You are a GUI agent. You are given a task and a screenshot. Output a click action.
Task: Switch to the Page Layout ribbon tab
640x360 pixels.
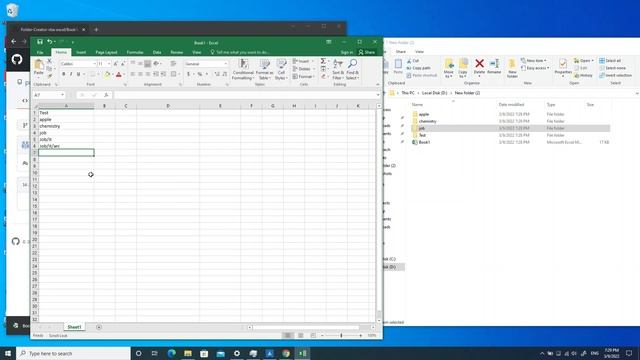coord(106,52)
